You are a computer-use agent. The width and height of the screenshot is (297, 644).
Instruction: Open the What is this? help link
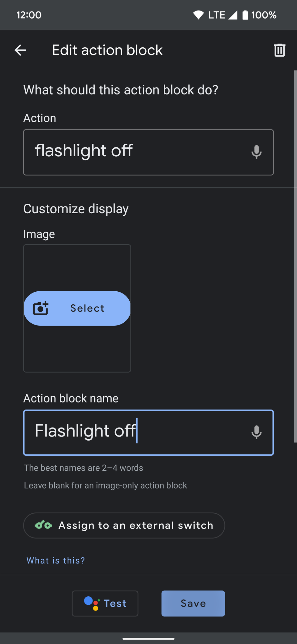coord(55,560)
